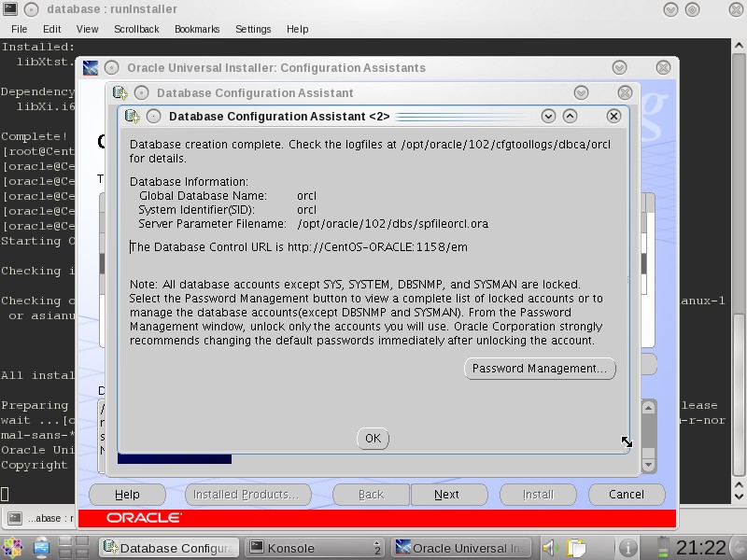The image size is (747, 560).
Task: Switch to Database Configuration taskbar entry
Action: [x=170, y=548]
